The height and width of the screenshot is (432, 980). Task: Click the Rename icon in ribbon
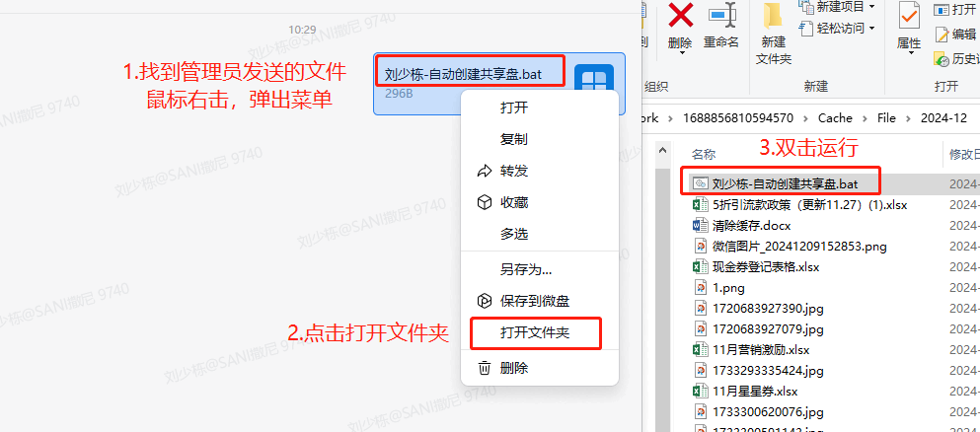722,15
